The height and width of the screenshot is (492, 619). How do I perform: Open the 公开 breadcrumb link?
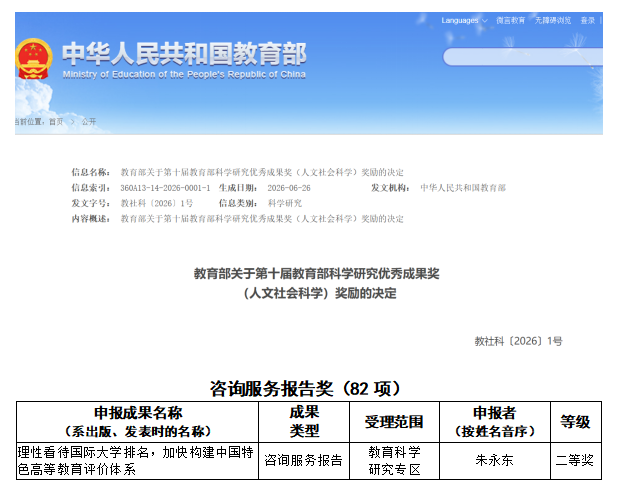tap(89, 122)
